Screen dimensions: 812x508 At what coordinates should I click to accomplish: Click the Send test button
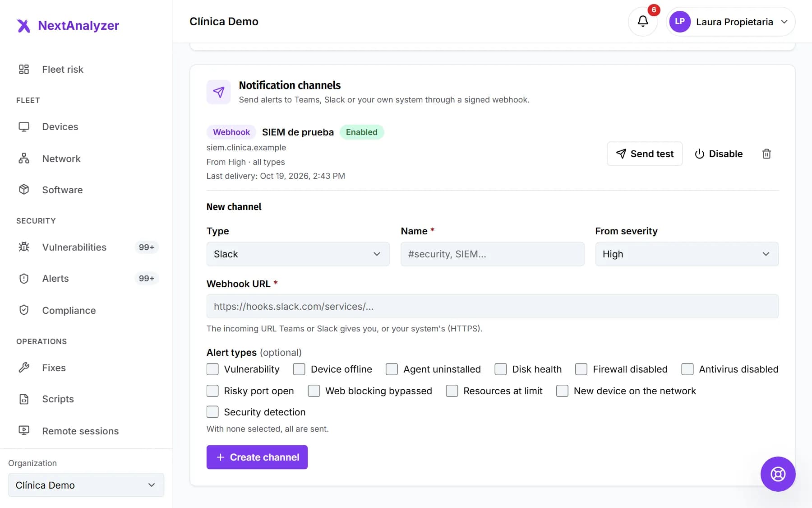(x=645, y=154)
